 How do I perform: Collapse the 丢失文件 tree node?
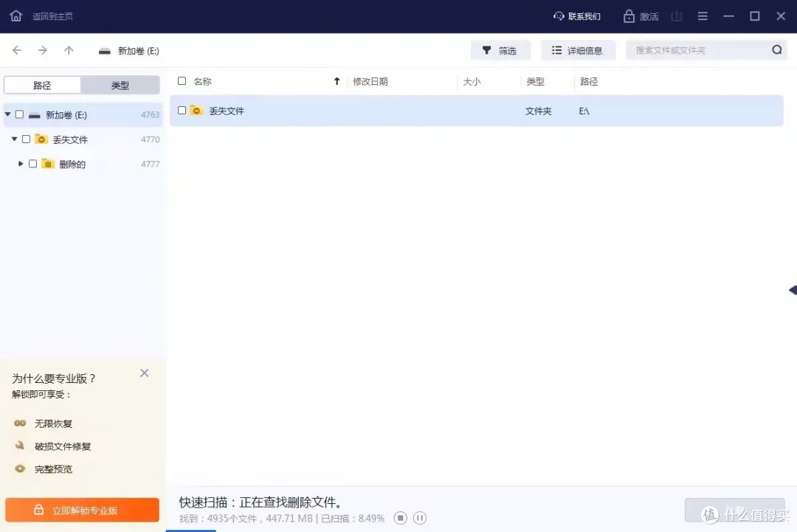pos(14,139)
